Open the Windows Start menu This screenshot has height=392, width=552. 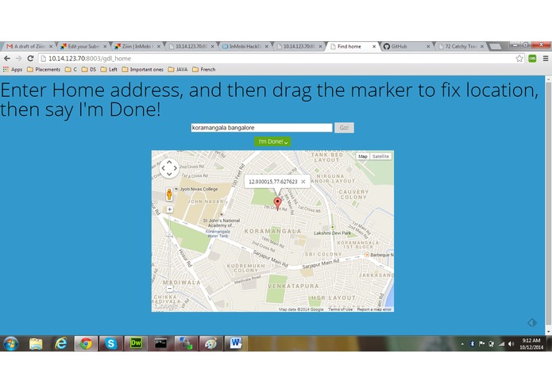click(10, 344)
